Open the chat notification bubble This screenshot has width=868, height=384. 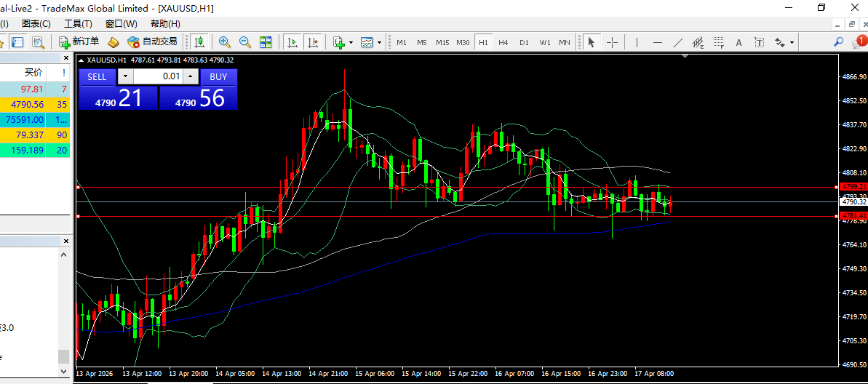(x=860, y=41)
